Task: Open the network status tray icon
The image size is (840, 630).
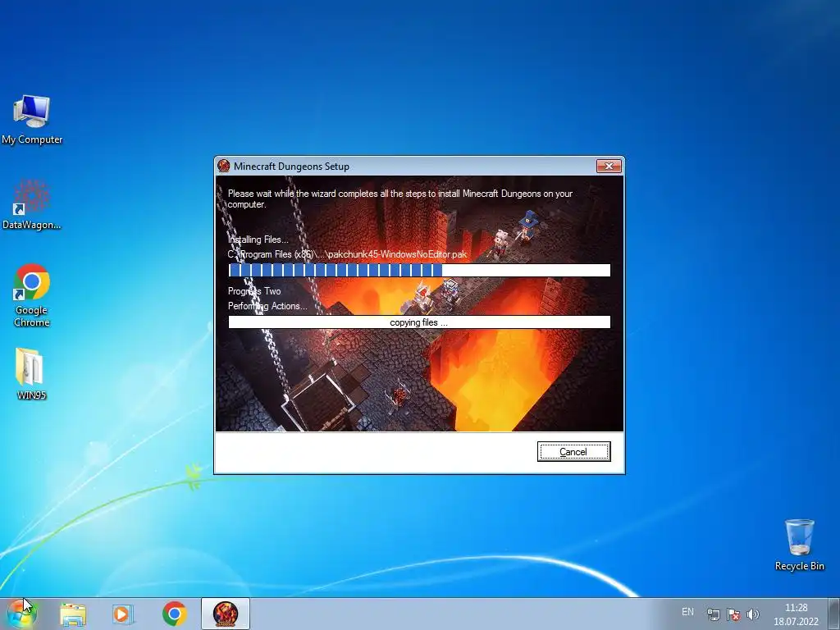Action: click(713, 614)
